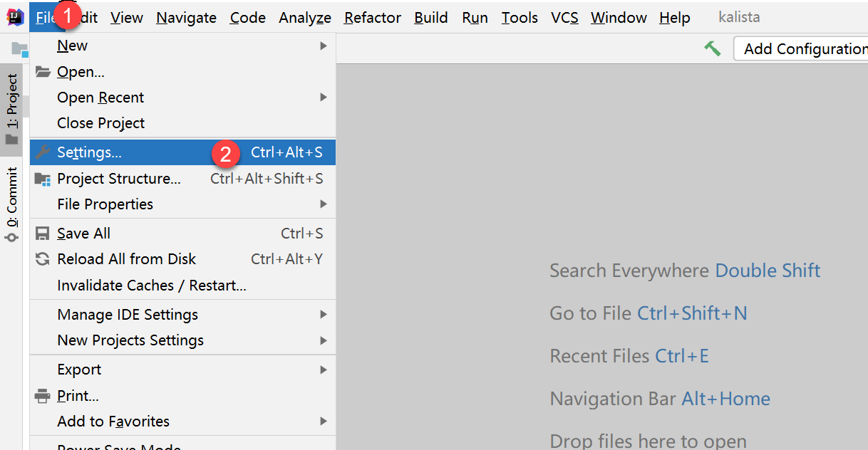The width and height of the screenshot is (868, 450).
Task: Click the Save All disk icon
Action: [x=43, y=234]
